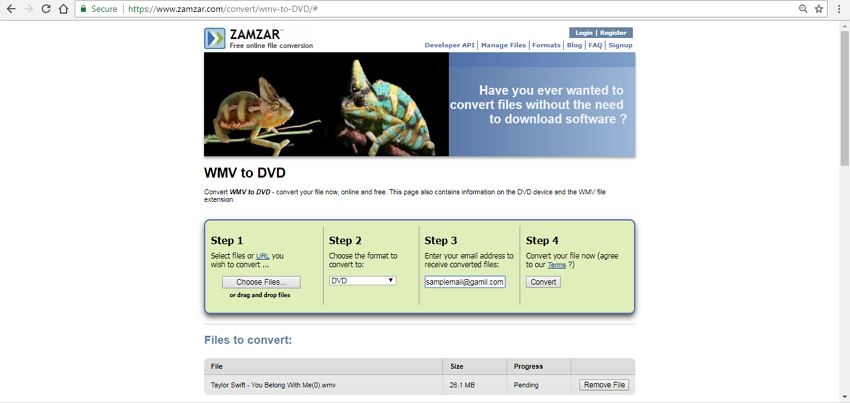Remove the Taylor Swift wmv file
Image resolution: width=850 pixels, height=403 pixels.
604,385
